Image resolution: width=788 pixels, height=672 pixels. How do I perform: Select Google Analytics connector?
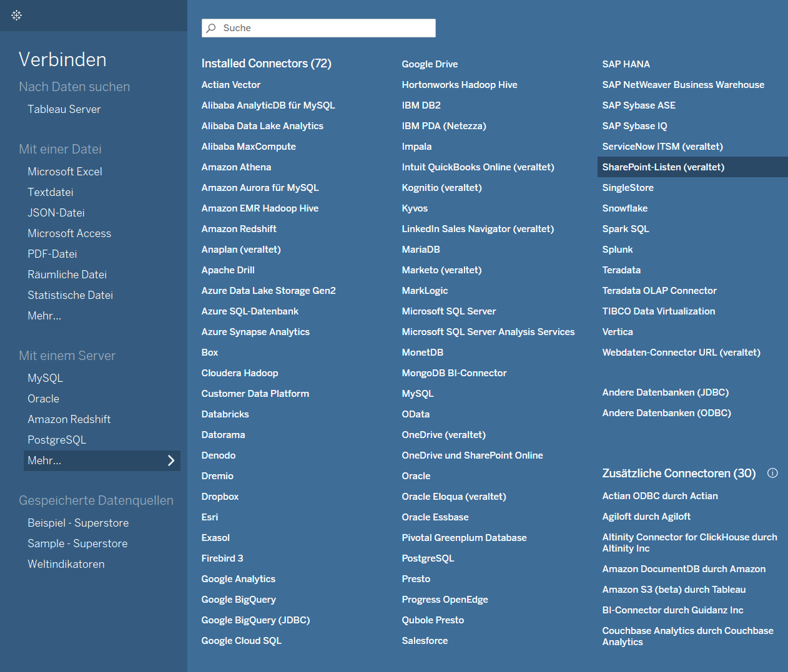tap(239, 579)
